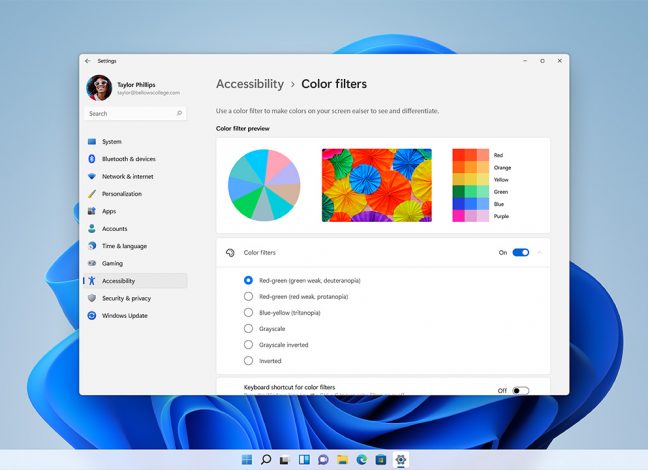Click the Settings search input field
648x470 pixels.
tap(135, 113)
